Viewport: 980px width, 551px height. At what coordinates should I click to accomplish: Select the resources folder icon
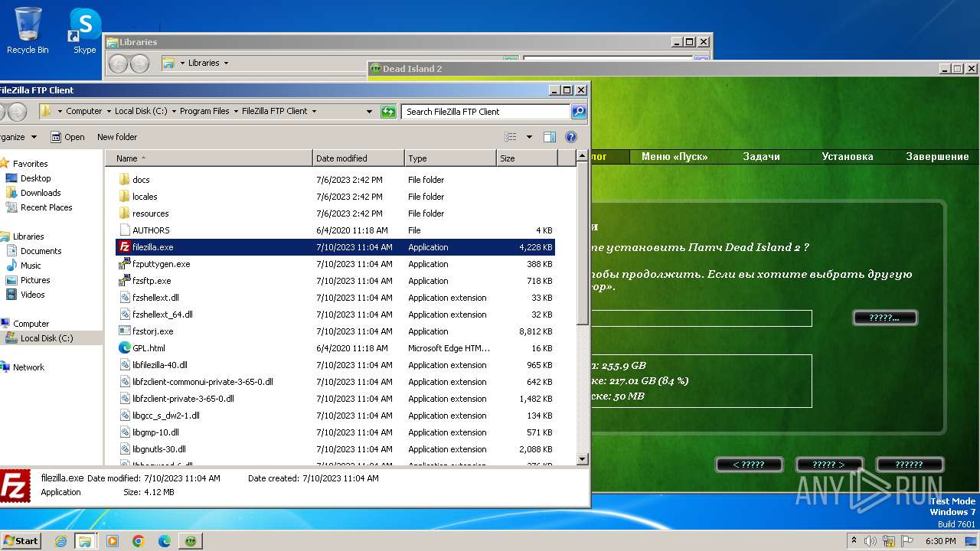pos(125,214)
